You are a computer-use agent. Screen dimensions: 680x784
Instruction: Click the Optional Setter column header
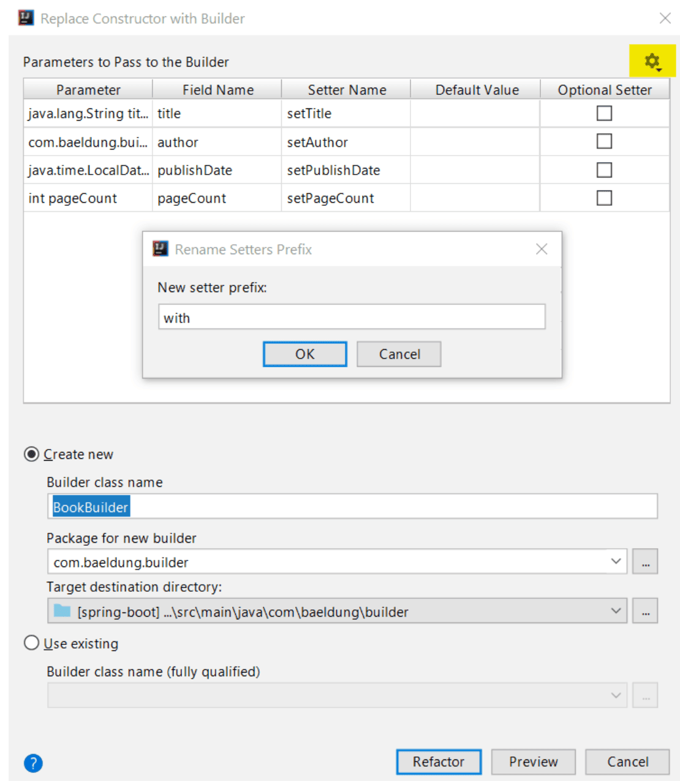point(605,90)
